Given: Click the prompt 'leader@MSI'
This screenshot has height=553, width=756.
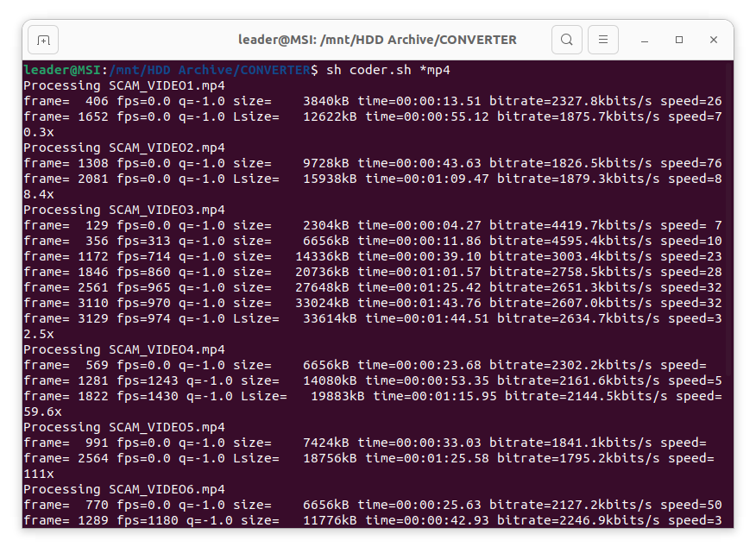Looking at the screenshot, I should tap(62, 70).
